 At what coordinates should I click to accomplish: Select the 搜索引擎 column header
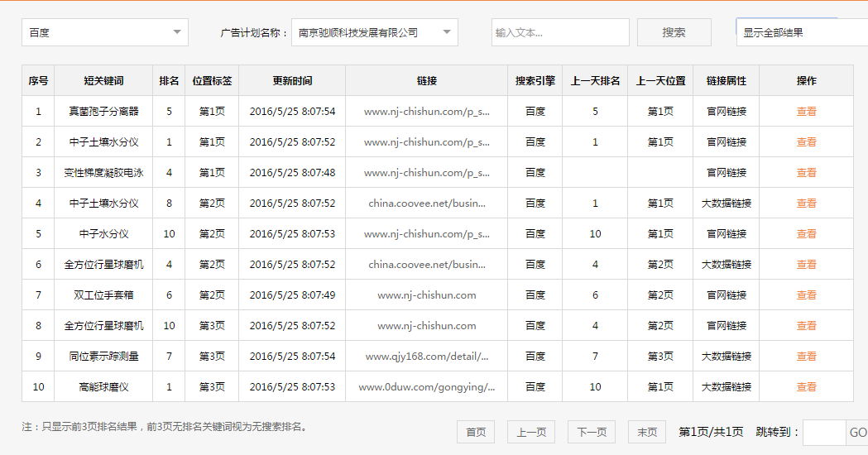[535, 81]
